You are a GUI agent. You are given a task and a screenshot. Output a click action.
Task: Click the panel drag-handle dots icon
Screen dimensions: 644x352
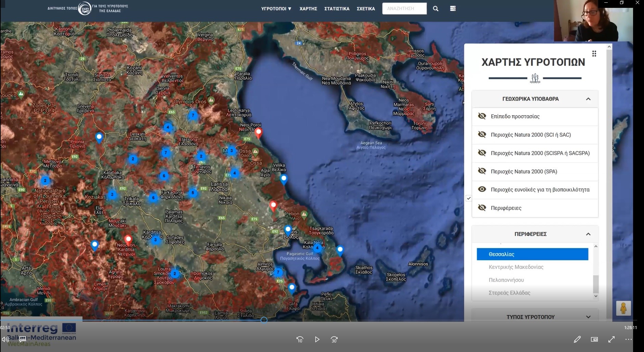pyautogui.click(x=594, y=54)
